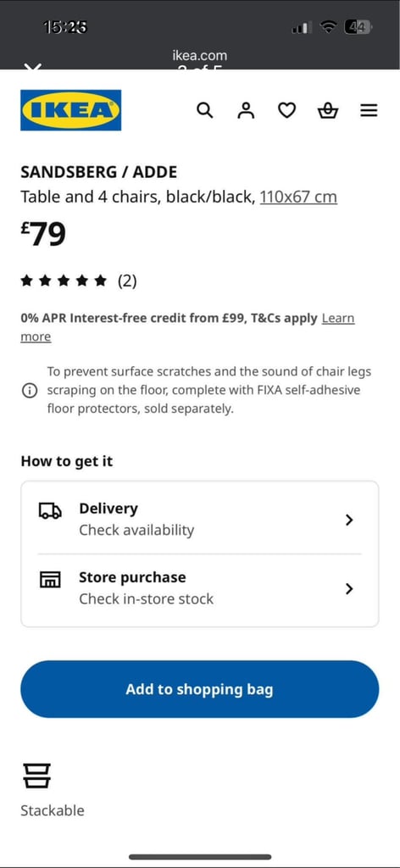Click the delivery truck icon
The image size is (400, 868).
(50, 510)
